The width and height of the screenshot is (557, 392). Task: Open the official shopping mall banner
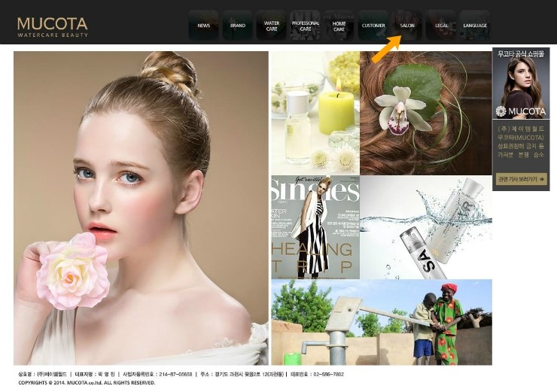(x=521, y=83)
